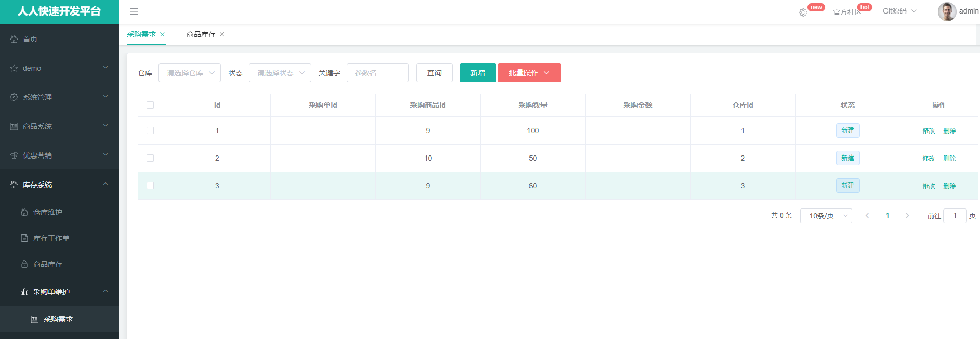Toggle the select-all checkbox in table header
The width and height of the screenshot is (980, 339).
click(x=150, y=105)
